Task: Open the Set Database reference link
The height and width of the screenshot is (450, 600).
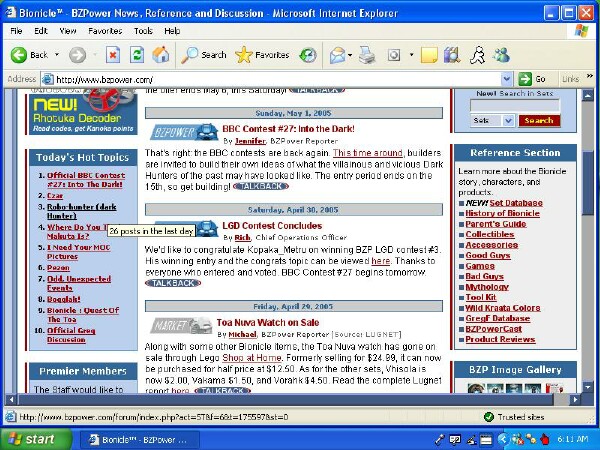Action: point(516,203)
